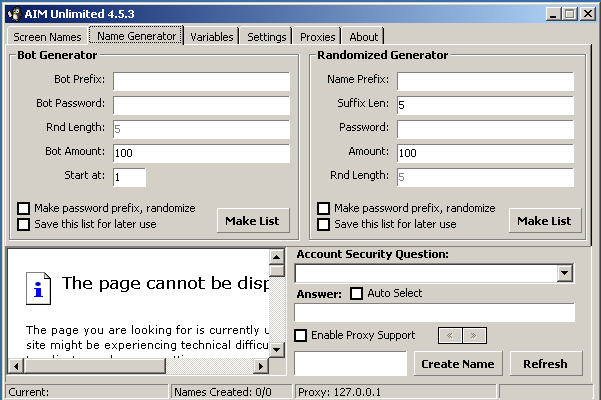
Task: Click the browser pane scroll down arrow
Action: 277,349
